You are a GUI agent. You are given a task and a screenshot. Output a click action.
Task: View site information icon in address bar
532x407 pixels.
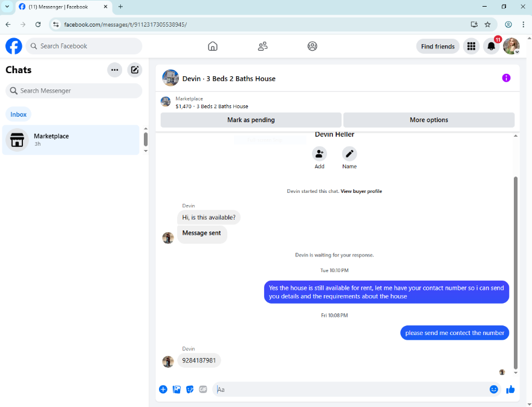tap(56, 24)
